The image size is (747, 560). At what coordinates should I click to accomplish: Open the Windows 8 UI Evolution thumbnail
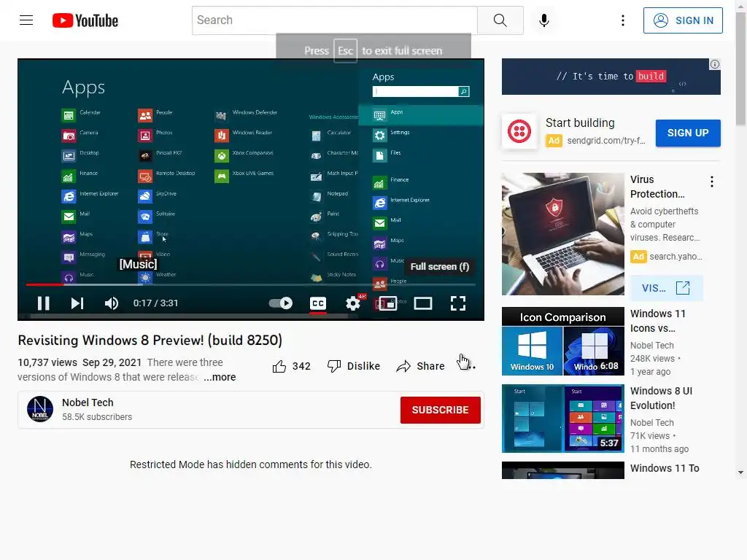(x=562, y=419)
